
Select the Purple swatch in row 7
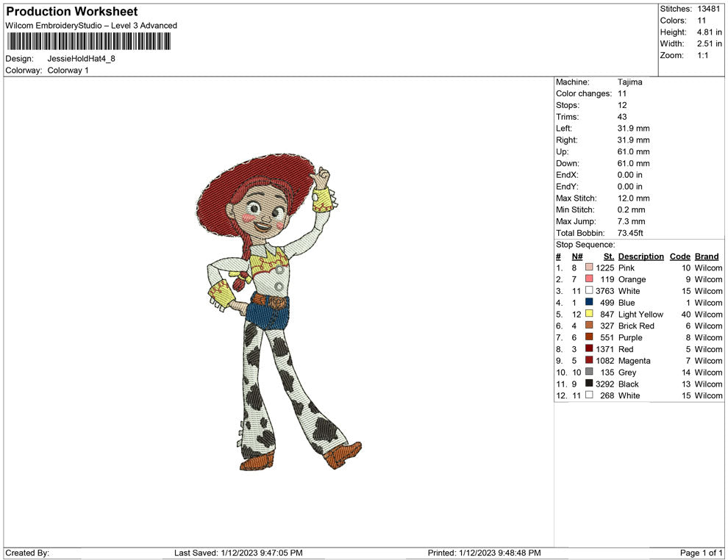click(589, 337)
